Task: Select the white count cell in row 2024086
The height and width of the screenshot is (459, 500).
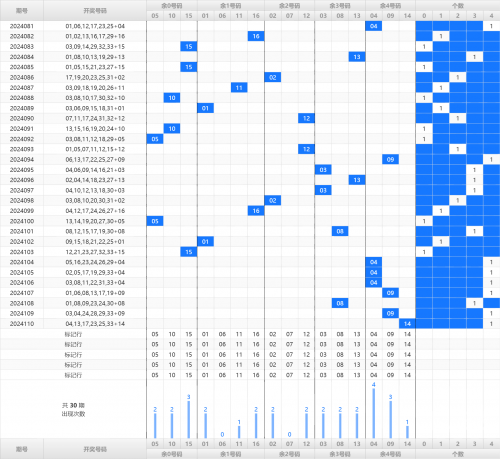Action: (x=458, y=77)
